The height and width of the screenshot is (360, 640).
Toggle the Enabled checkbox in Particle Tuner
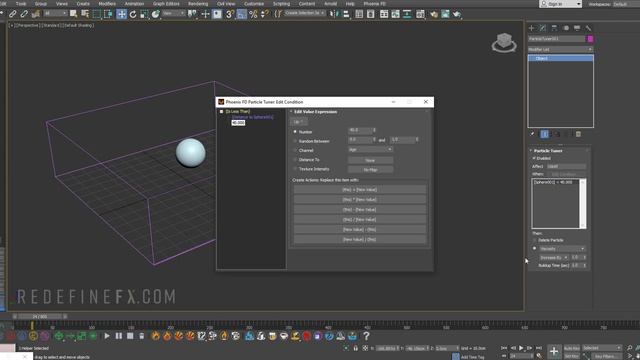pyautogui.click(x=534, y=158)
